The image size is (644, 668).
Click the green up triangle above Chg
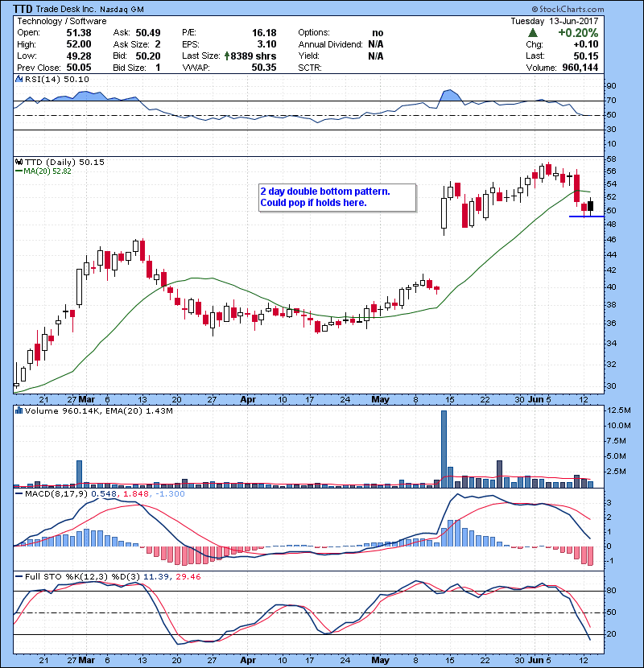pos(532,32)
